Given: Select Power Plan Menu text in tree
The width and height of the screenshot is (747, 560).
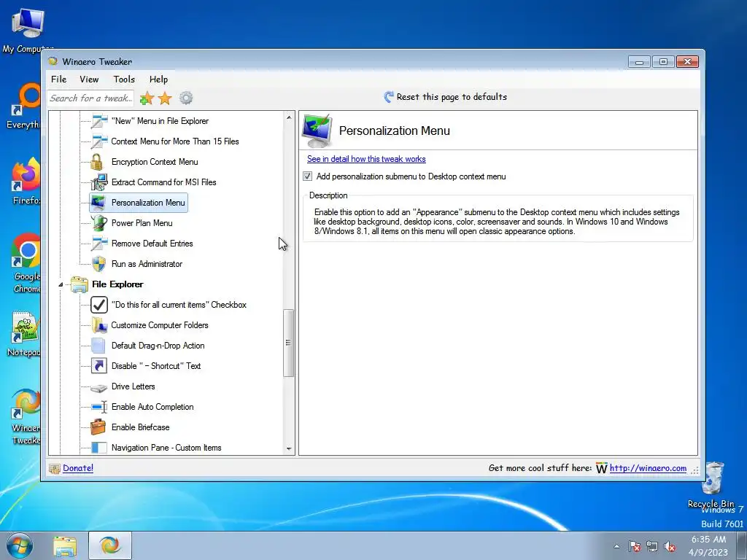Looking at the screenshot, I should click(142, 223).
